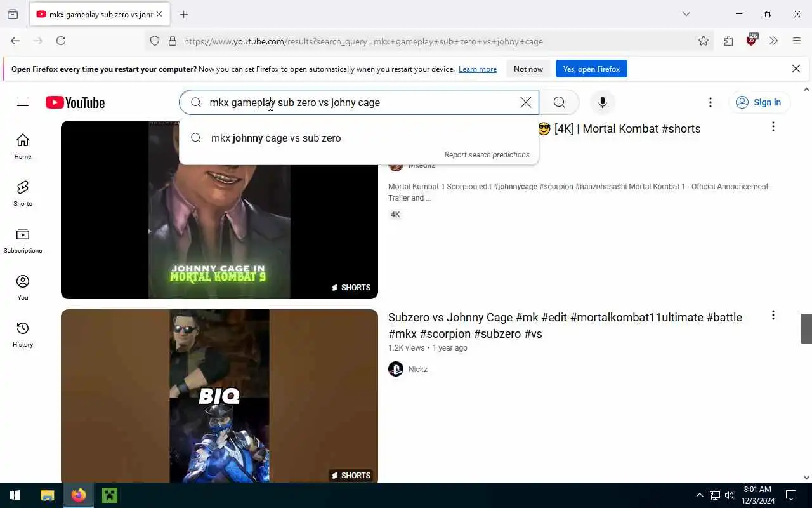Click the Firefox taskbar icon

[x=79, y=495]
